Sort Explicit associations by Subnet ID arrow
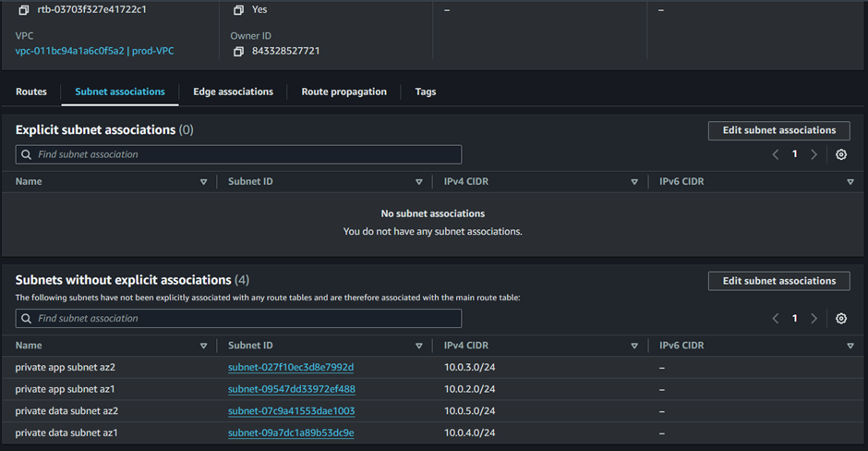Screen dimensions: 868x451 click(419, 182)
